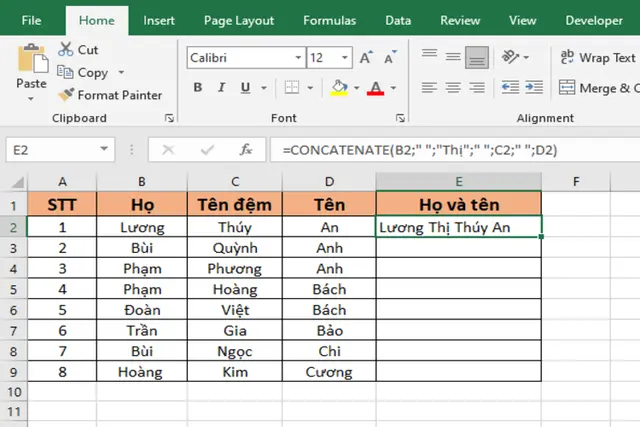
Task: Switch to the Formulas tab
Action: point(329,20)
